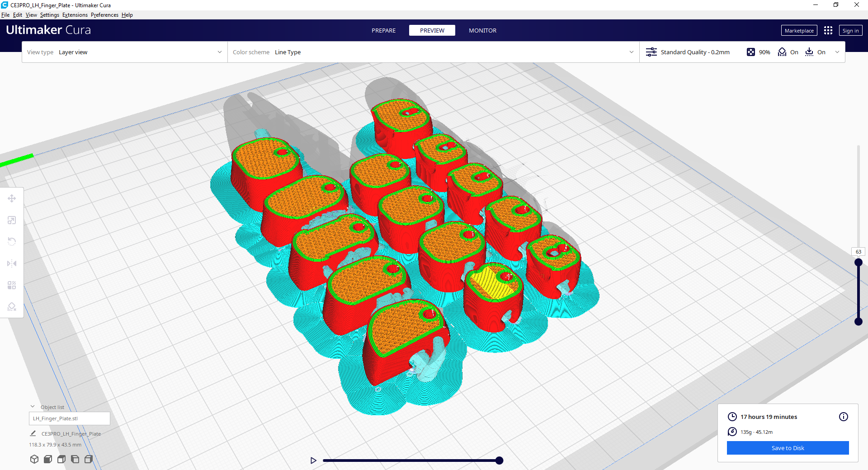Click the build plate adhesion On icon
This screenshot has width=868, height=470.
[x=809, y=52]
